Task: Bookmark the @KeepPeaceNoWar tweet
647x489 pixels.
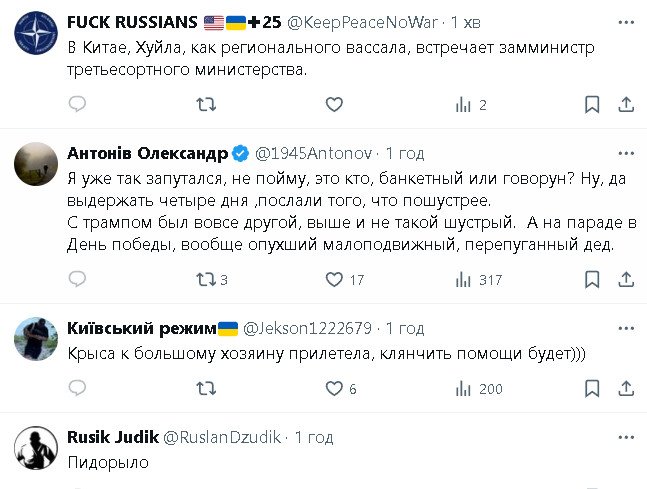Action: [591, 105]
